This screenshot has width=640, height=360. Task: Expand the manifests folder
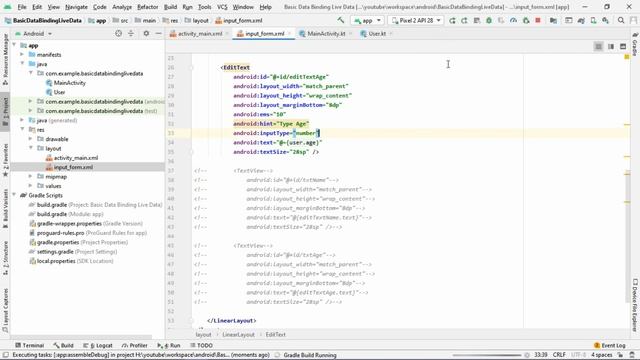tap(22, 55)
